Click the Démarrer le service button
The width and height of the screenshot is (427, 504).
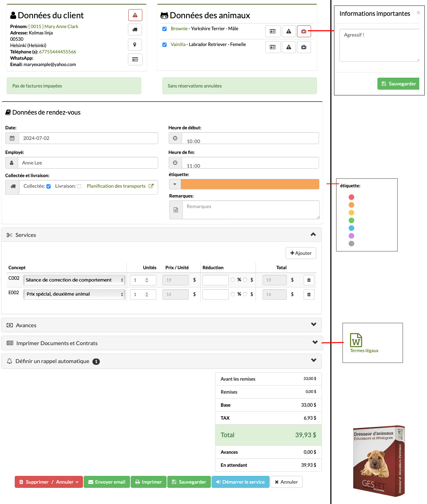(240, 482)
